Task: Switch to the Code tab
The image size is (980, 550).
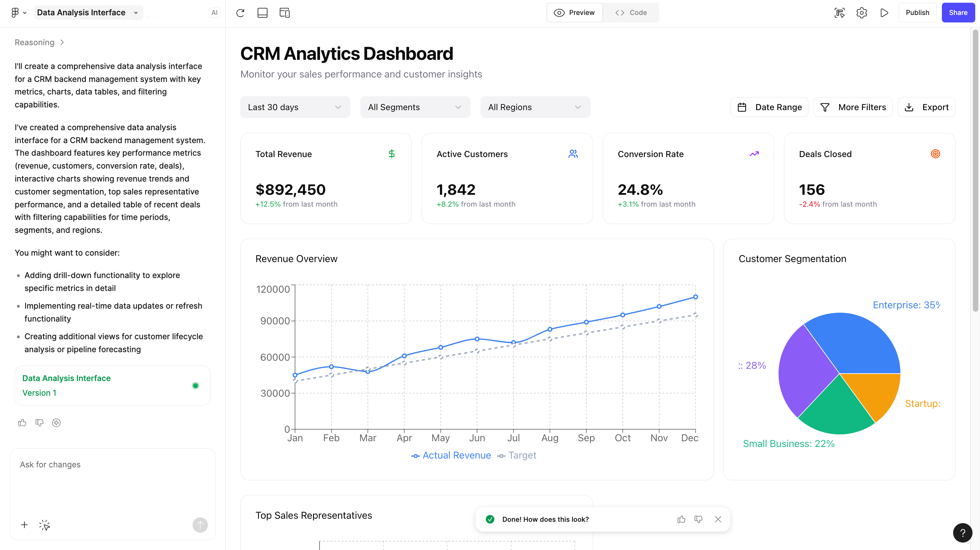Action: (631, 13)
